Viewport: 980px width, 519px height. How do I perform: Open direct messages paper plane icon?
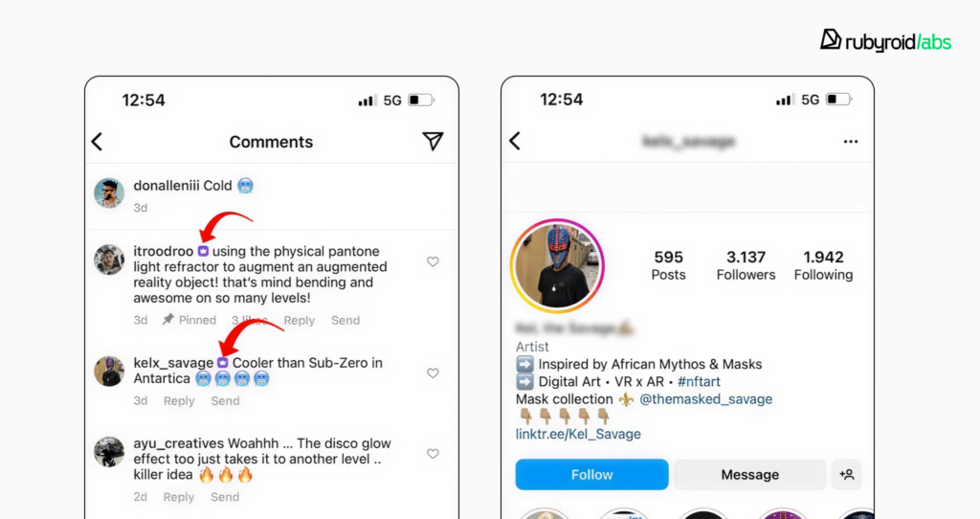[433, 141]
